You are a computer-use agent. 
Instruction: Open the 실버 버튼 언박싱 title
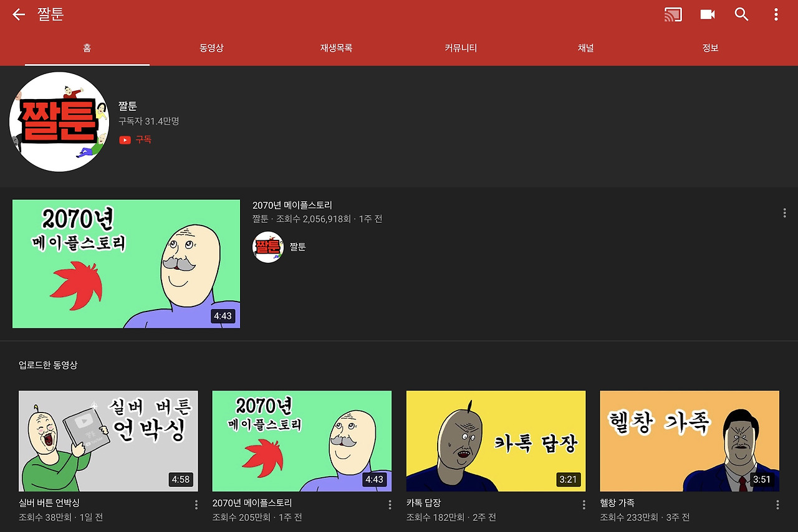click(49, 503)
